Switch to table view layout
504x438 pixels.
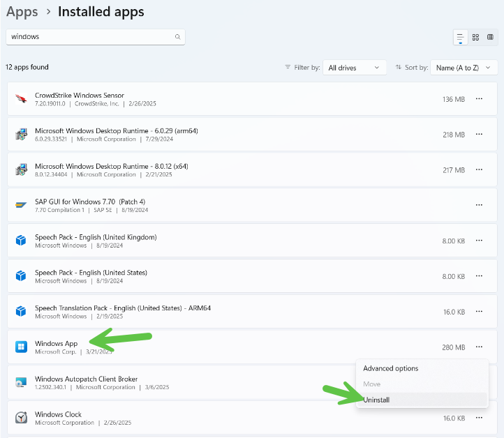pos(490,37)
